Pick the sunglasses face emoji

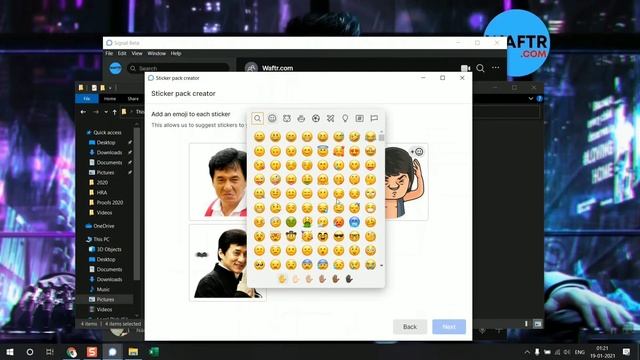[x=338, y=236]
